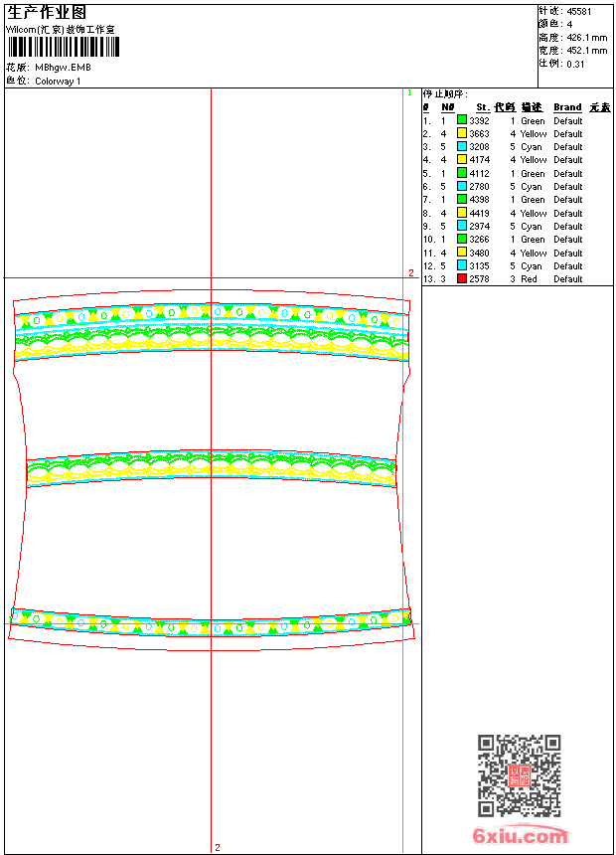This screenshot has width=616, height=855.
Task: Click the cyan swatch in stop row 12
Action: (462, 265)
